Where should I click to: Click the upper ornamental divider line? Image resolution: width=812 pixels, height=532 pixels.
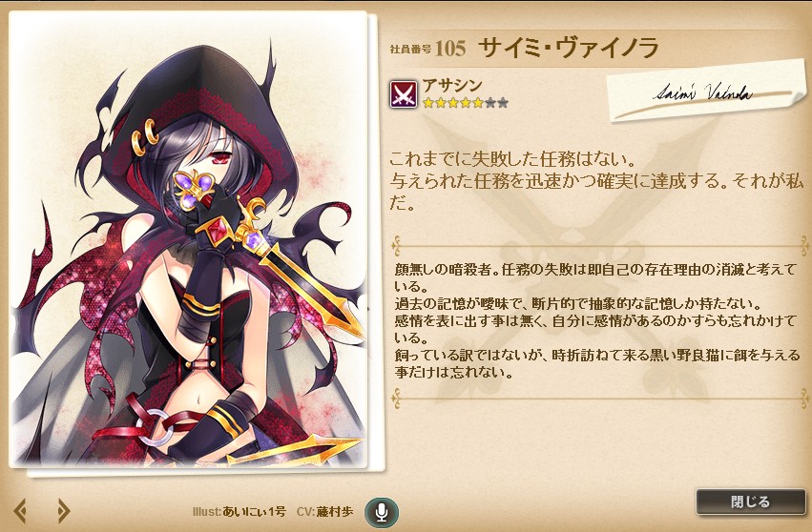(x=599, y=246)
